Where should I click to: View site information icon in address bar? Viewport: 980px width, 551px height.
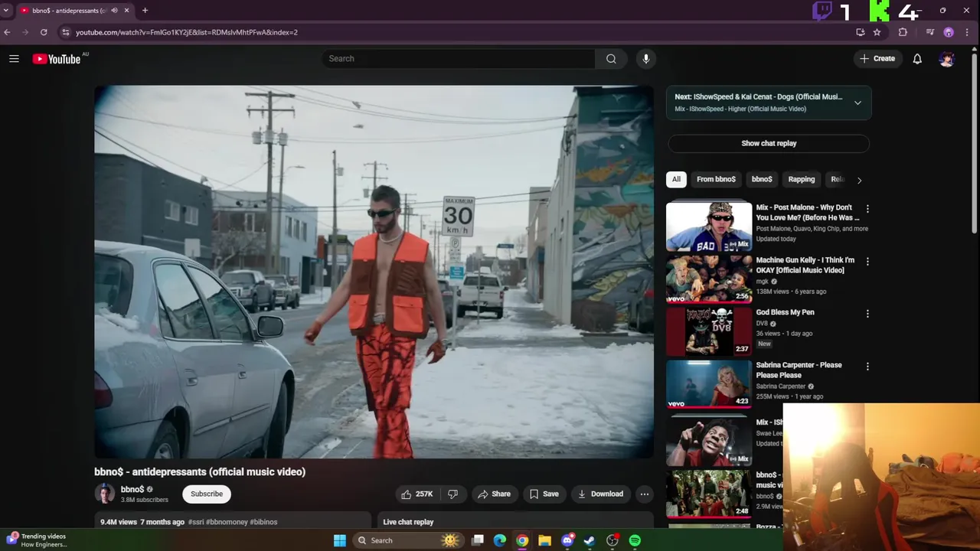(x=66, y=32)
